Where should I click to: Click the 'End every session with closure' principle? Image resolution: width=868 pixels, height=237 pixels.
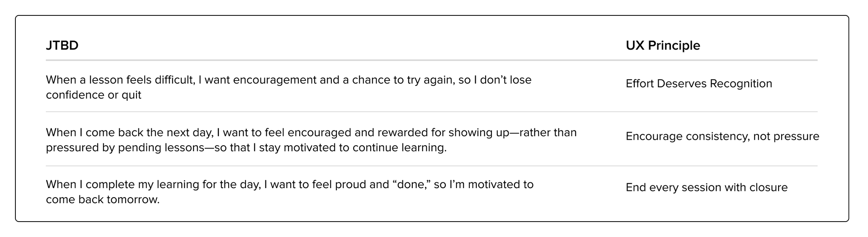tap(706, 188)
